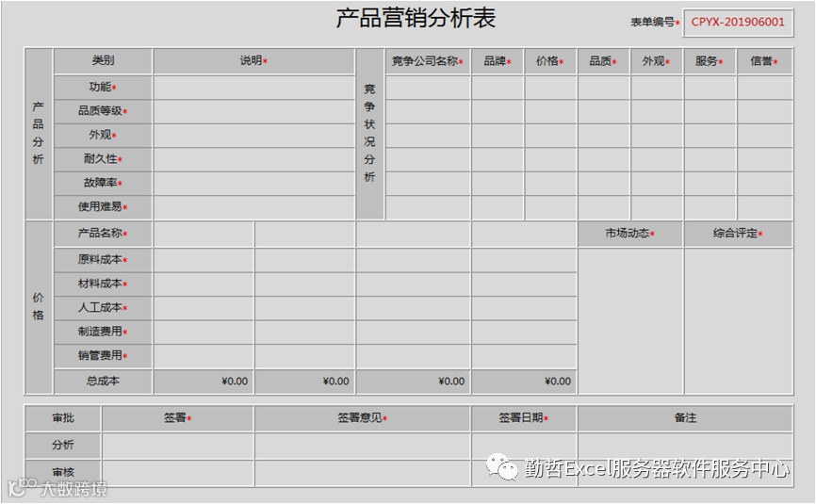The width and height of the screenshot is (816, 504).
Task: Select the 使用难易 description input cell
Action: [254, 207]
